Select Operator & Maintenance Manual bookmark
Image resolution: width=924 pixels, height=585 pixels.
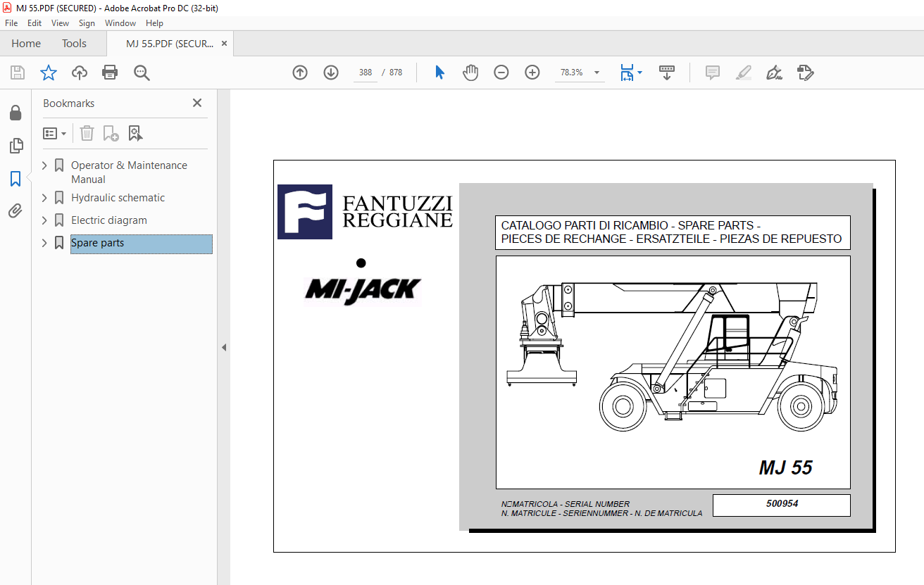click(x=129, y=172)
